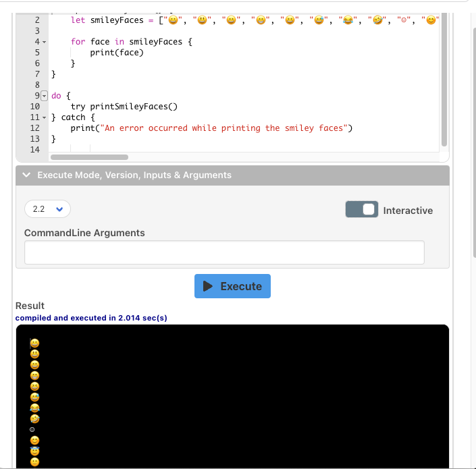476x469 pixels.
Task: Click the halo angel emoji in the output
Action: [x=34, y=451]
